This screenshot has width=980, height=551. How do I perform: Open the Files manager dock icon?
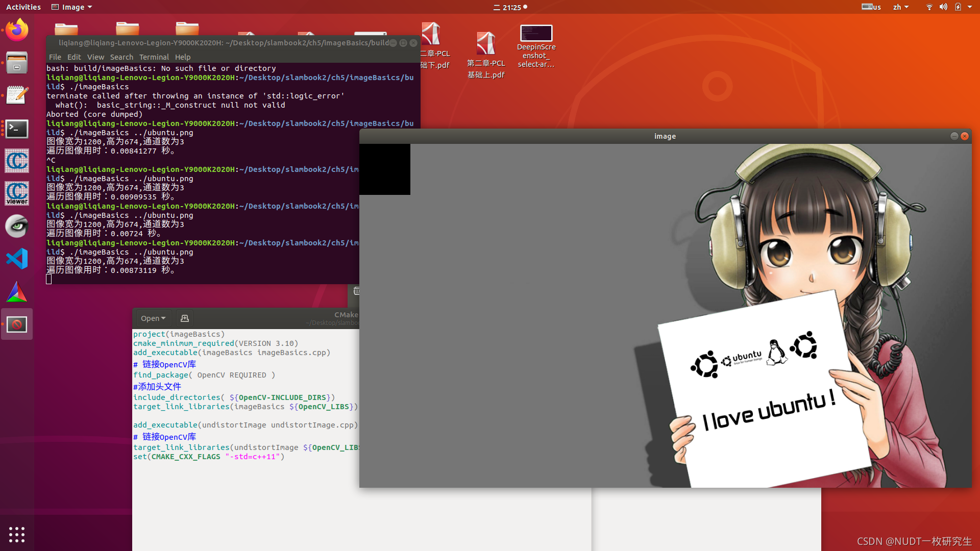point(17,63)
